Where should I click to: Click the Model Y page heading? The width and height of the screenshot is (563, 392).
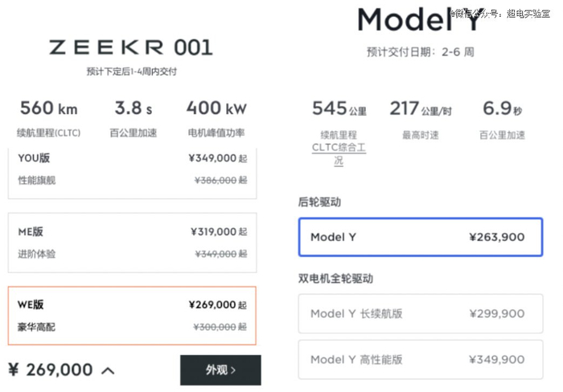pyautogui.click(x=418, y=19)
